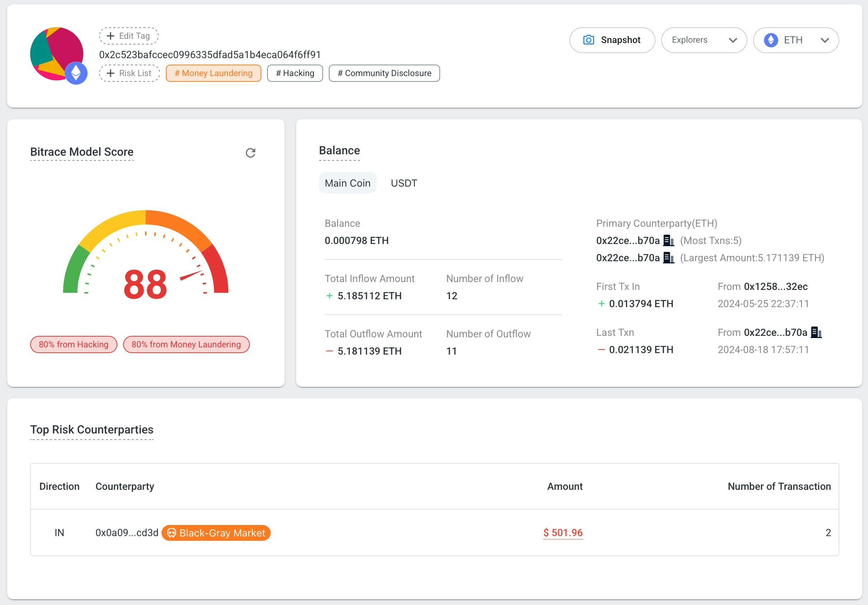Click First Tx In address 0x1258...32ec

click(775, 287)
